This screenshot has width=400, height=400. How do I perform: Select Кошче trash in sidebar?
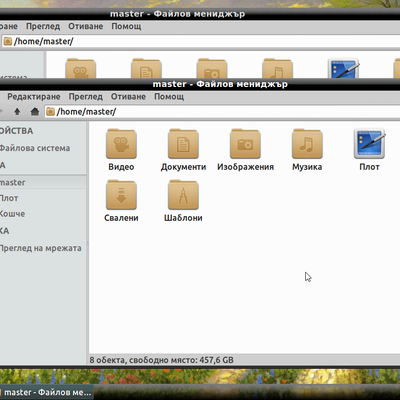(x=12, y=214)
